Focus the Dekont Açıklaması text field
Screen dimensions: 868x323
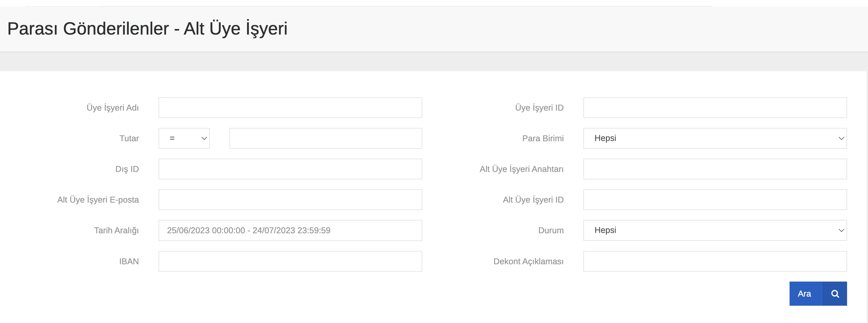[x=715, y=261]
